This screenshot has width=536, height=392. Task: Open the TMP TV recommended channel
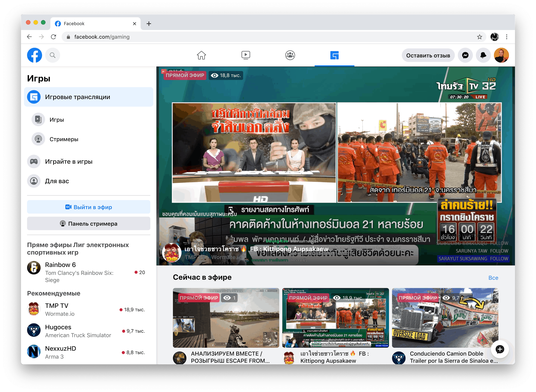(x=89, y=310)
